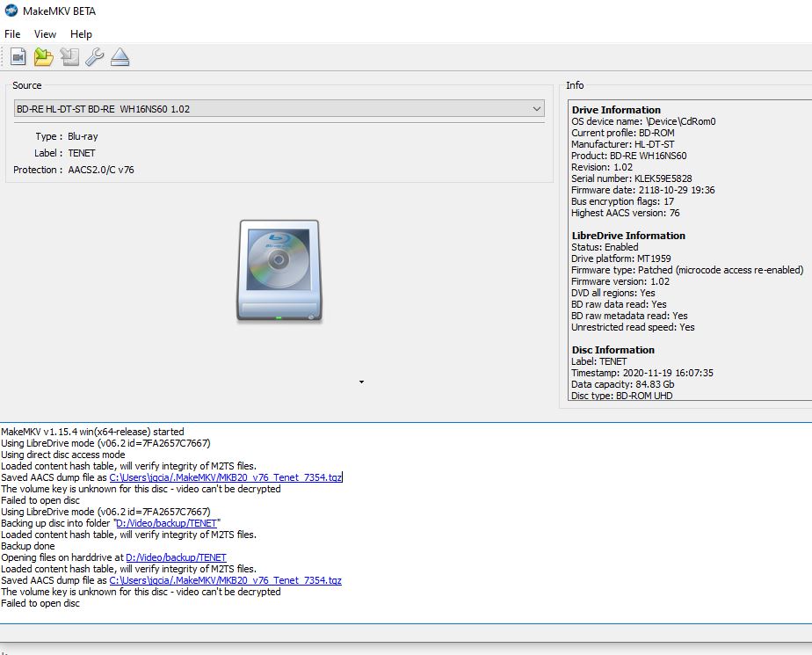Open the View menu
The height and width of the screenshot is (655, 812).
[45, 34]
